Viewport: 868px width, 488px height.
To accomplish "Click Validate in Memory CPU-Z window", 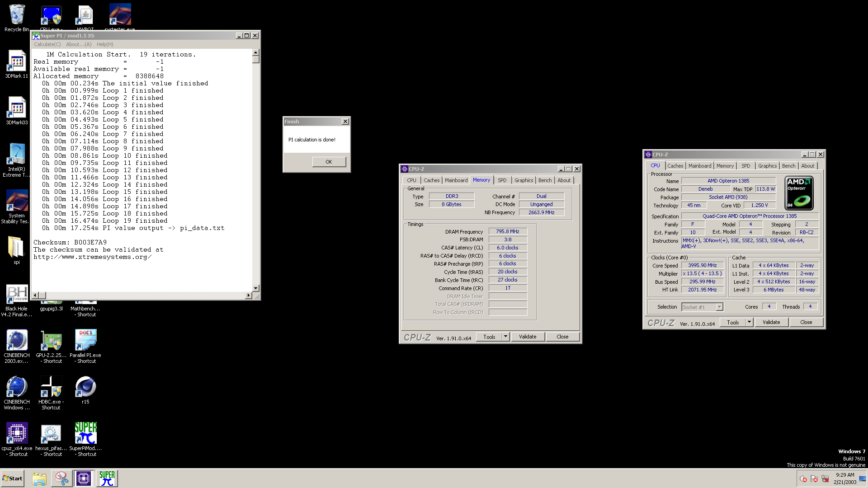I will [x=528, y=337].
